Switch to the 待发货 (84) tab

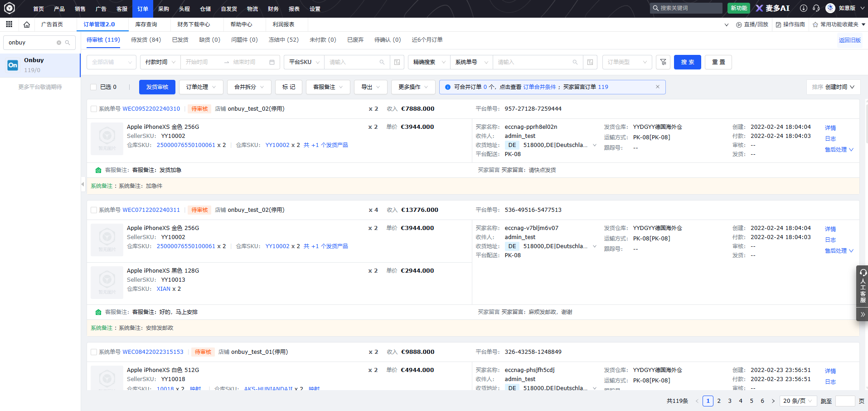pyautogui.click(x=146, y=40)
